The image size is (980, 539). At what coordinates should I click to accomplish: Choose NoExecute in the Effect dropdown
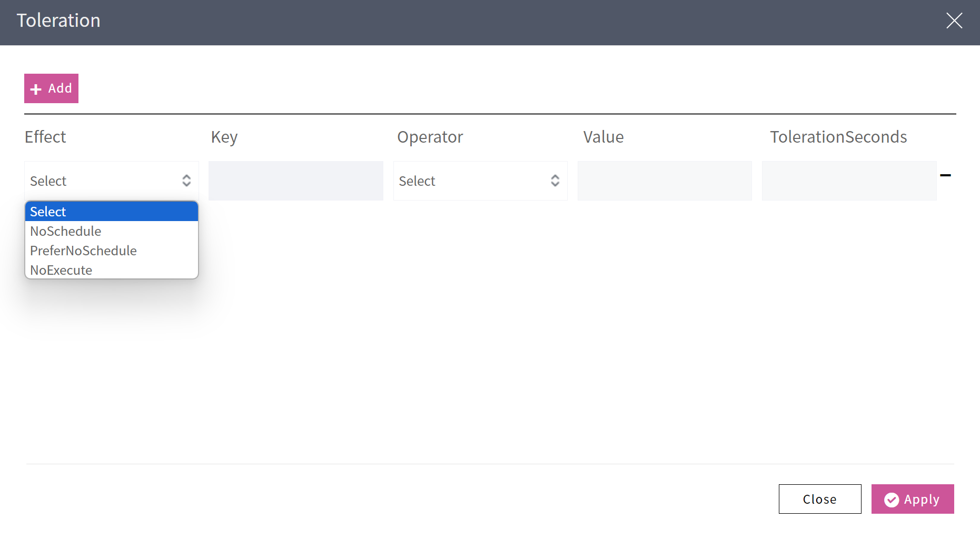point(61,270)
